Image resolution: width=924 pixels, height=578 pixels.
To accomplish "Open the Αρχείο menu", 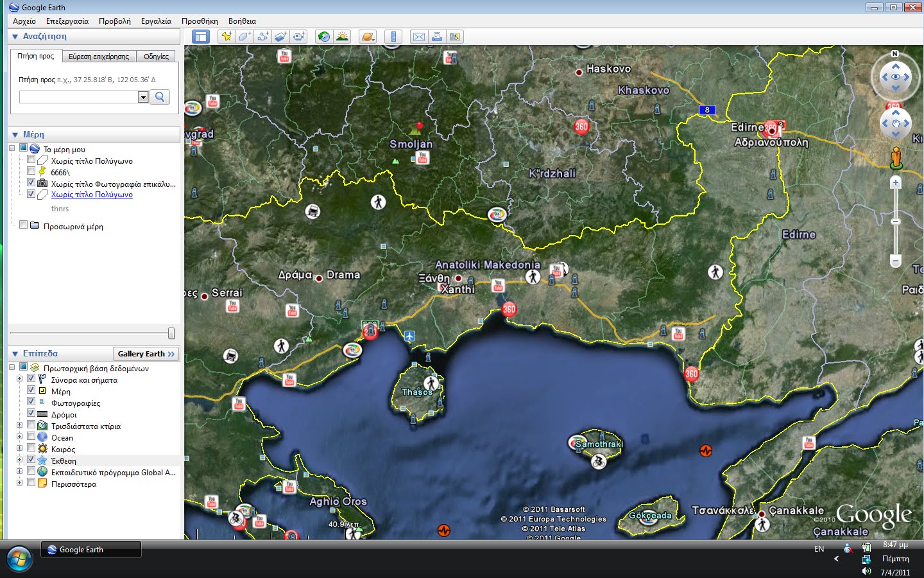I will point(24,21).
